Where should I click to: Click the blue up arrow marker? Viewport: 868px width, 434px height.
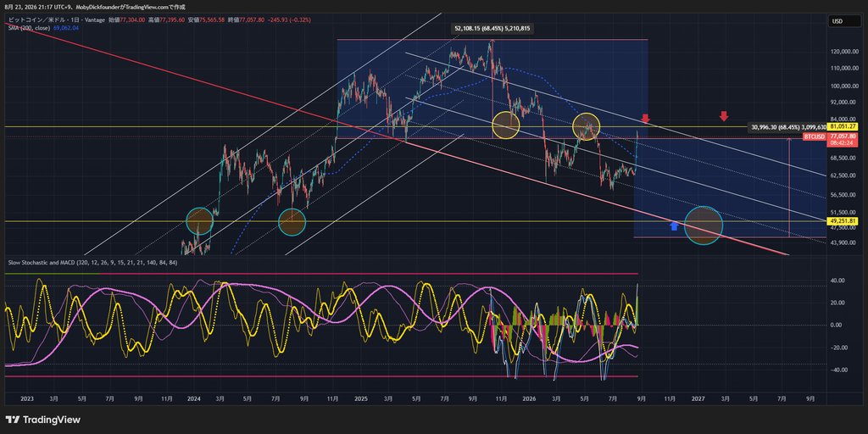[674, 225]
